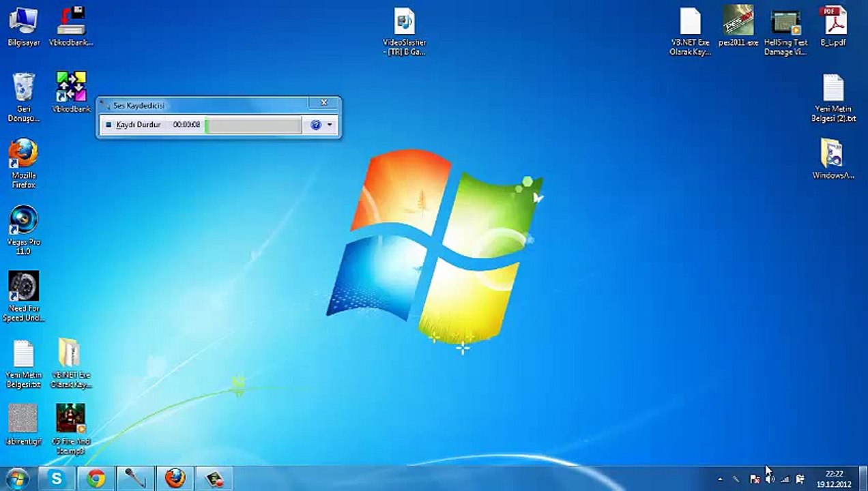Stop recording with Kaydı Durdur button
Viewport: 868px width, 491px height.
(133, 125)
